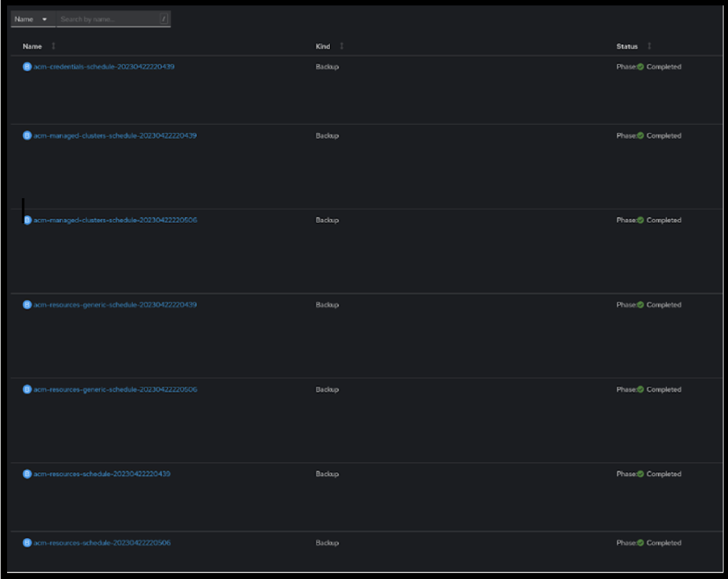Click the Status column header
Image resolution: width=728 pixels, height=579 pixels.
pyautogui.click(x=628, y=46)
